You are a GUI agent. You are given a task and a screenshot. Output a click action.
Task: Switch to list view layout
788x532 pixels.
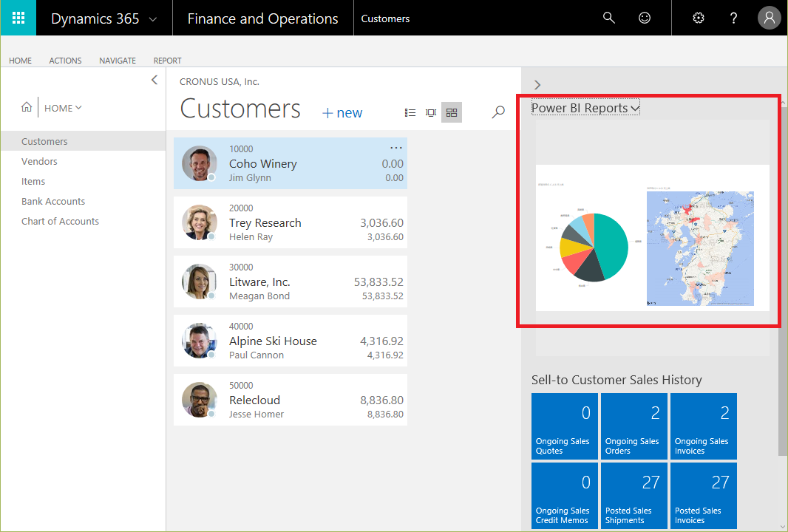pos(410,112)
